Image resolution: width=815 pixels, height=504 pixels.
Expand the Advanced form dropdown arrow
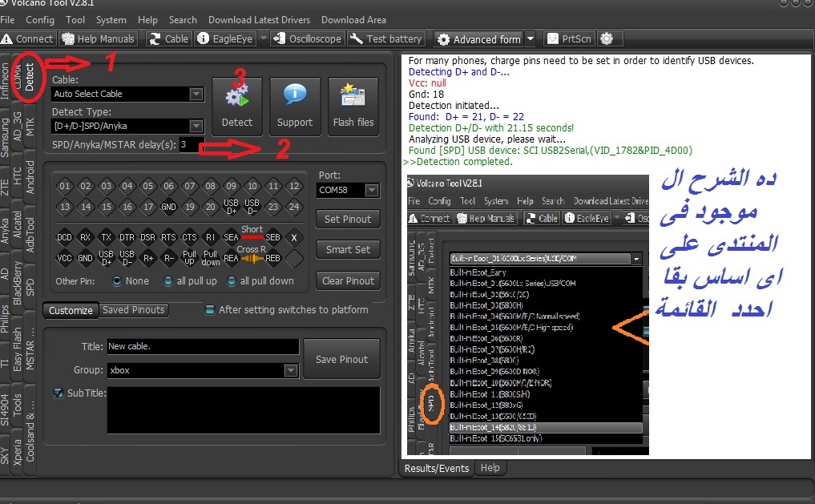531,39
